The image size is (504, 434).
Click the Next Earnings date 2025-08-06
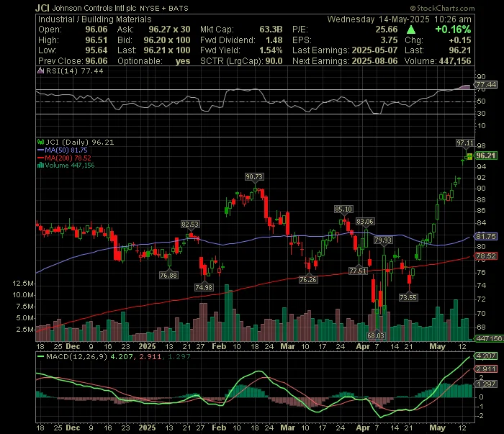tap(375, 61)
